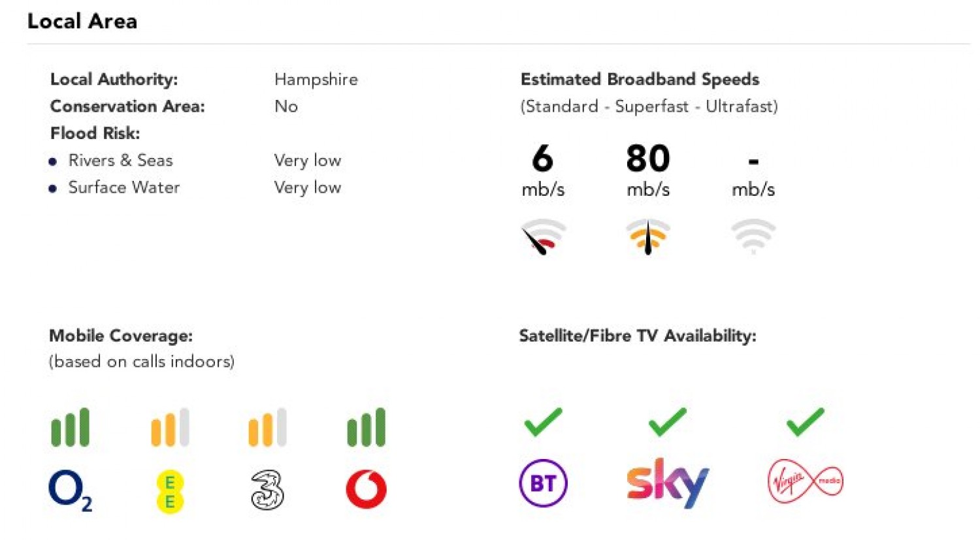Click the orange superfast broadband gauge

tap(647, 237)
